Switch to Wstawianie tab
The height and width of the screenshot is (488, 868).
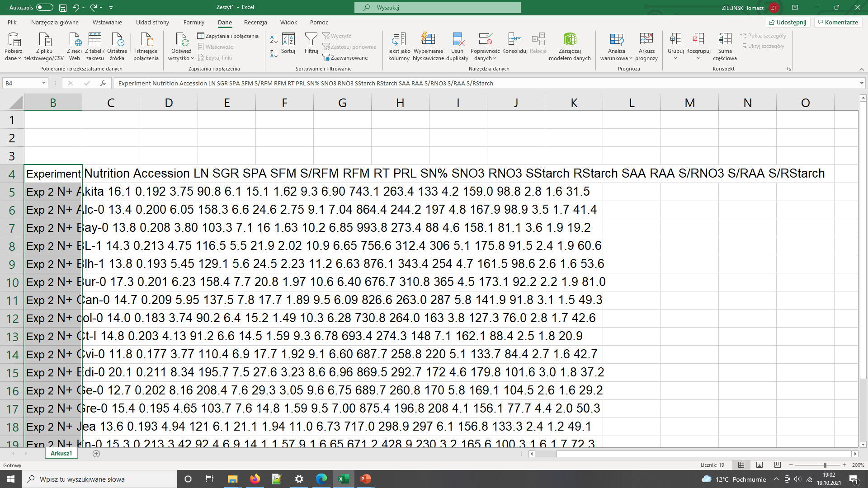[x=107, y=22]
